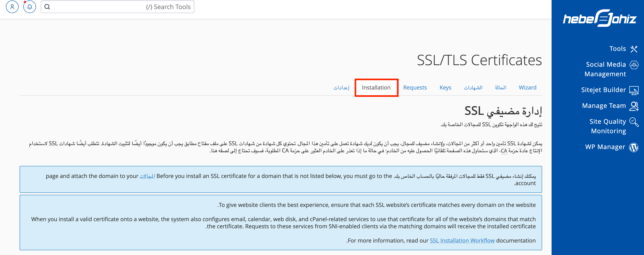Open Manage Team menu item
The image size is (644, 255).
pos(604,106)
